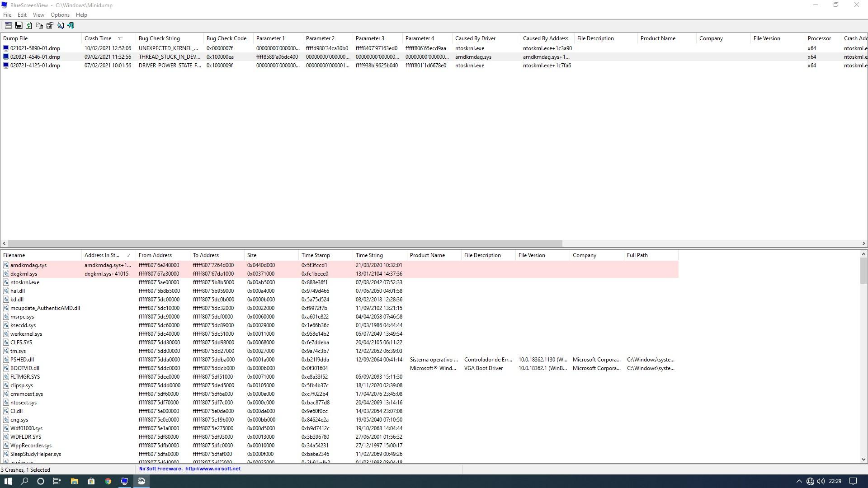The image size is (868, 488).
Task: Select SleepStudyHelper.sys row
Action: (x=339, y=454)
